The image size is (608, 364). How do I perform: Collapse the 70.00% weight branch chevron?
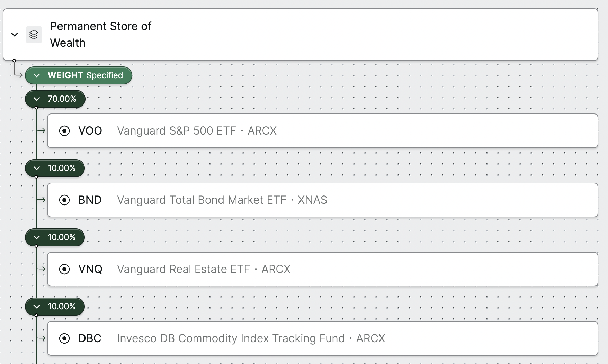click(x=37, y=99)
